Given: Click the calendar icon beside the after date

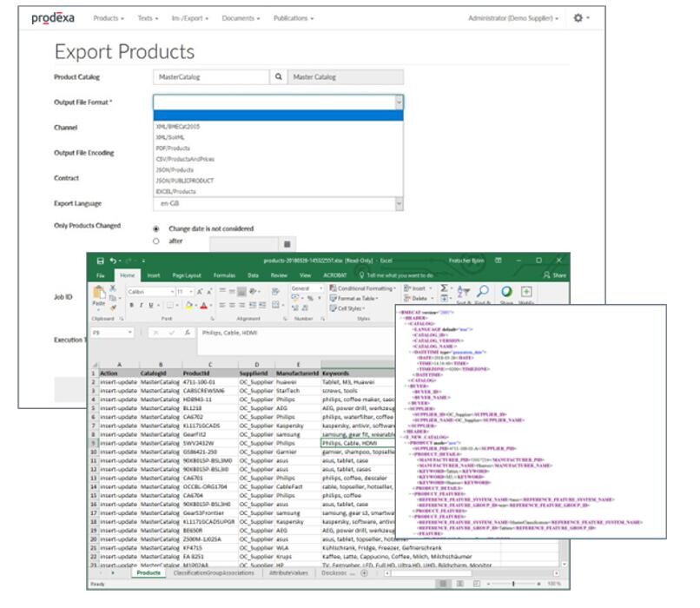Looking at the screenshot, I should coord(287,244).
